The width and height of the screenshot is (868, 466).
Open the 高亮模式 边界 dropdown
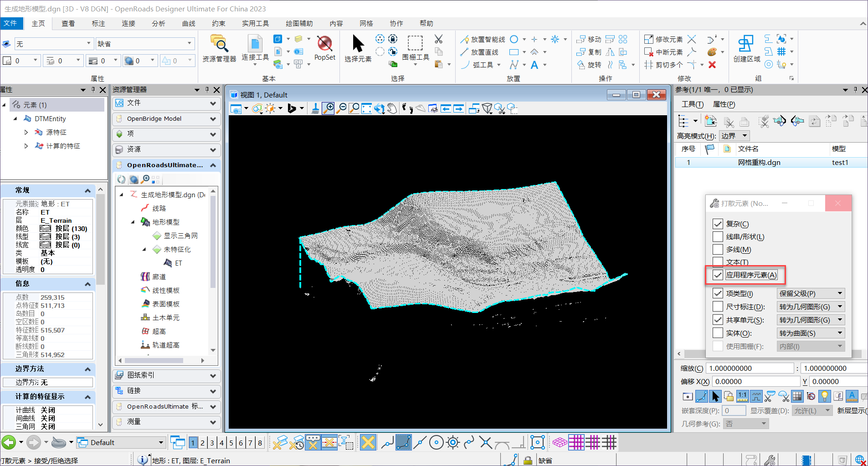(x=734, y=136)
